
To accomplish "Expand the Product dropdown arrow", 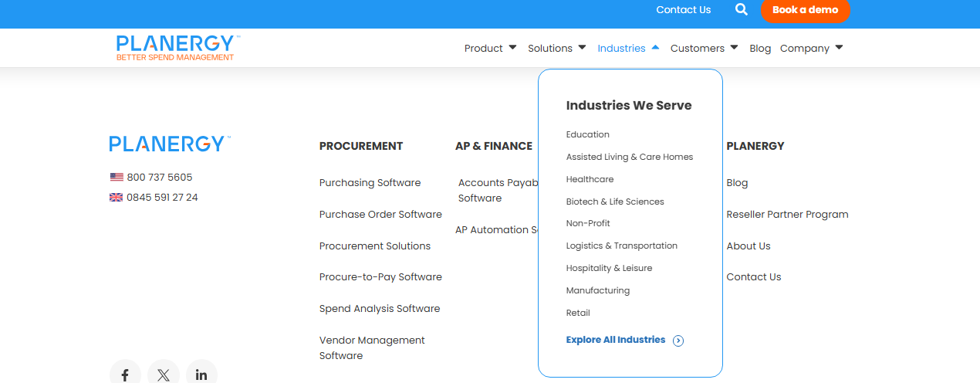I will (x=512, y=47).
